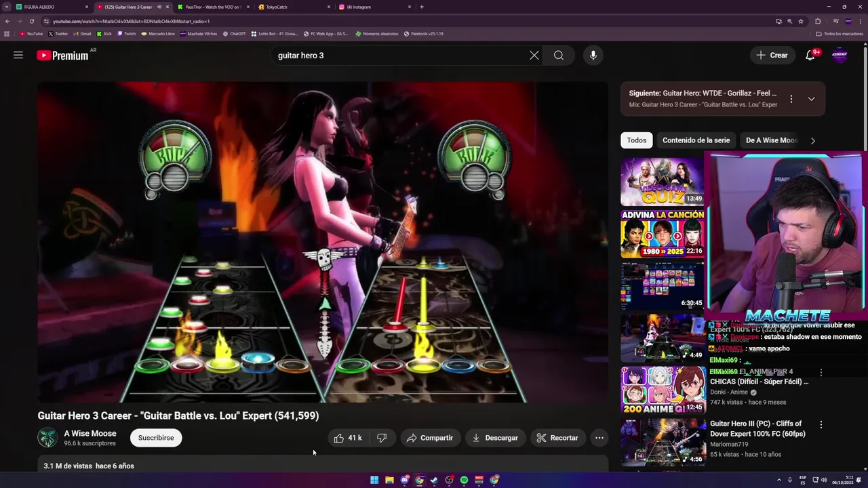The image size is (868, 488).
Task: Like the video with the thumbs-up
Action: [348, 438]
